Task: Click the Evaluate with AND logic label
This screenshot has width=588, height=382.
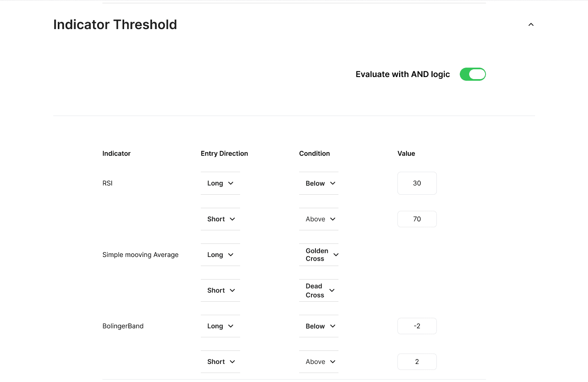Action: [402, 74]
